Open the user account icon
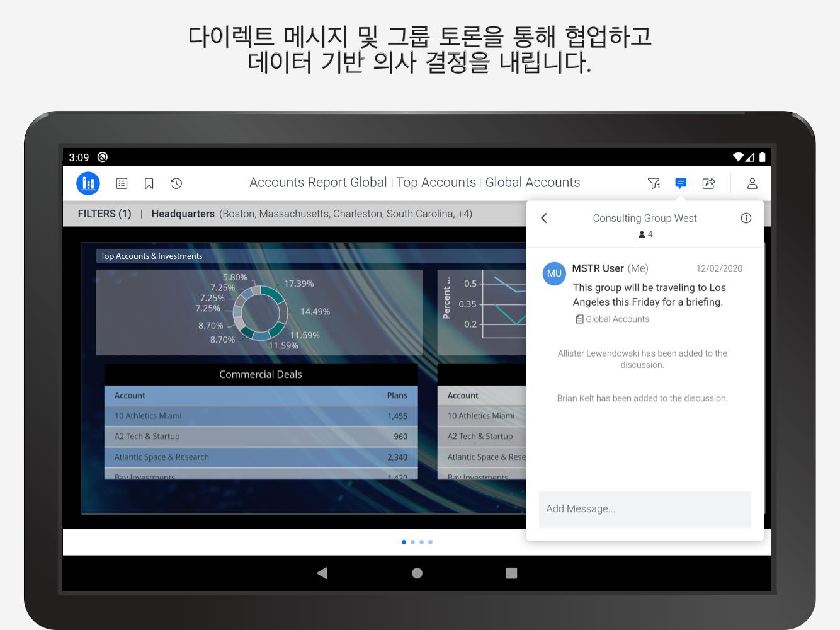Screen dimensions: 840x630 752,183
